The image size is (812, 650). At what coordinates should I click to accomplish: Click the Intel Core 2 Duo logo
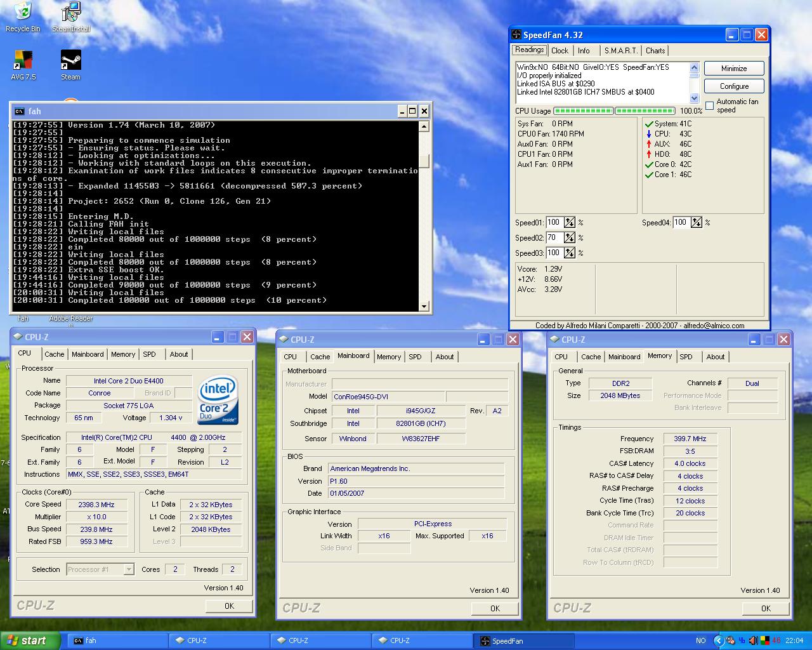[x=218, y=400]
